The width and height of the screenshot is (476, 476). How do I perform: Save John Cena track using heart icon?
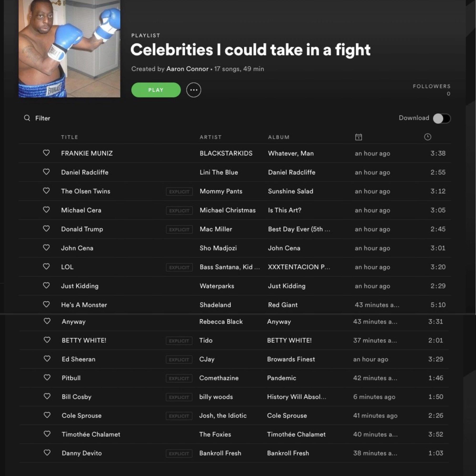46,248
